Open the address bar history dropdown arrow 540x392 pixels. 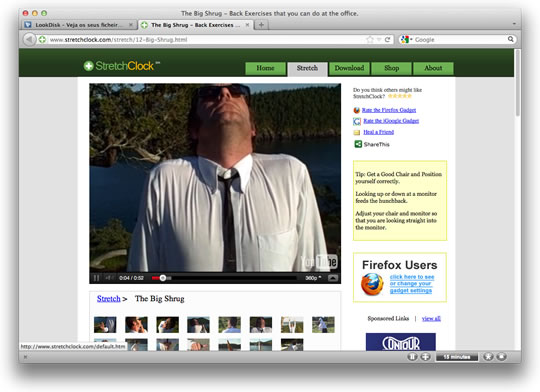coord(379,40)
